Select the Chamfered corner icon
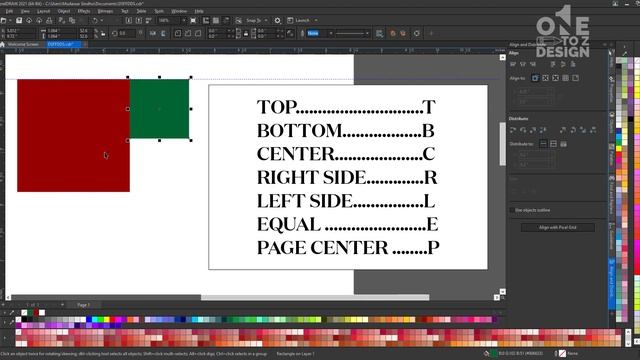640x360 pixels. click(198, 33)
